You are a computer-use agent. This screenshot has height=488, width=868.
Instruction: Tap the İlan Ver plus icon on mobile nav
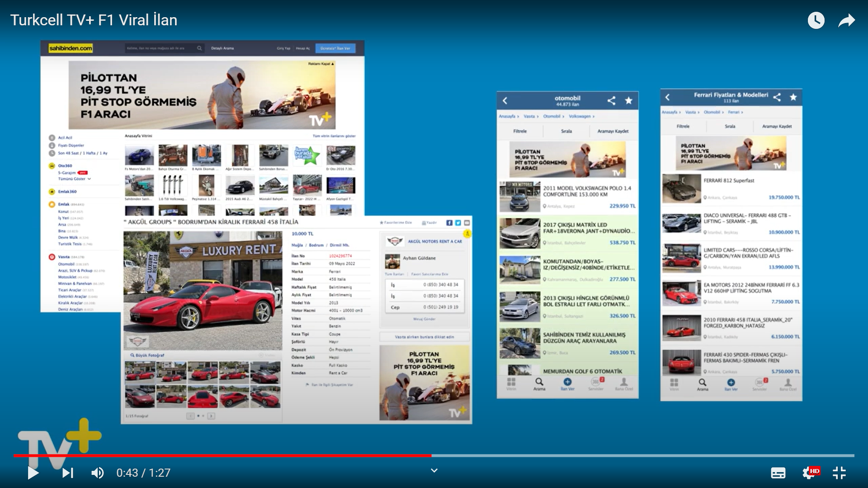tap(567, 382)
